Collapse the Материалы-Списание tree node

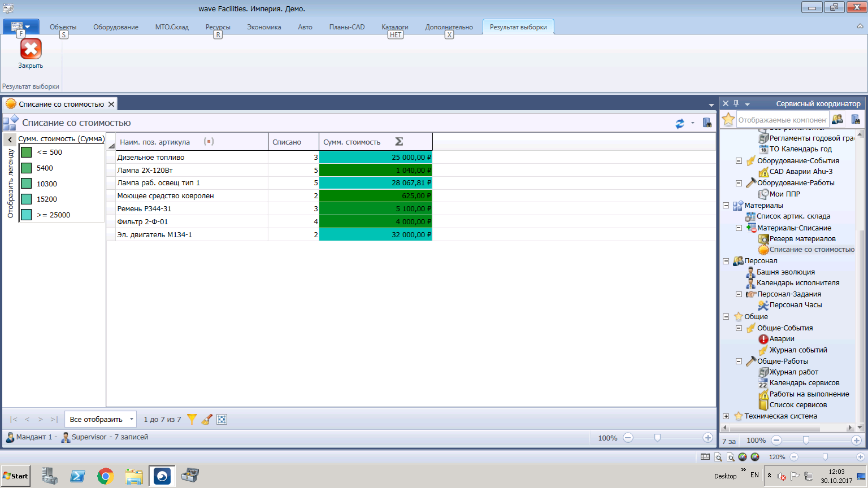pos(739,228)
